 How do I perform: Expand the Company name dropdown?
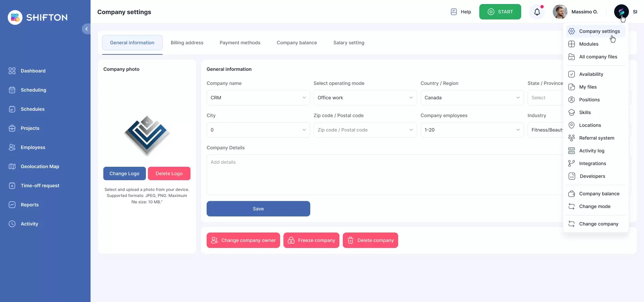(258, 98)
